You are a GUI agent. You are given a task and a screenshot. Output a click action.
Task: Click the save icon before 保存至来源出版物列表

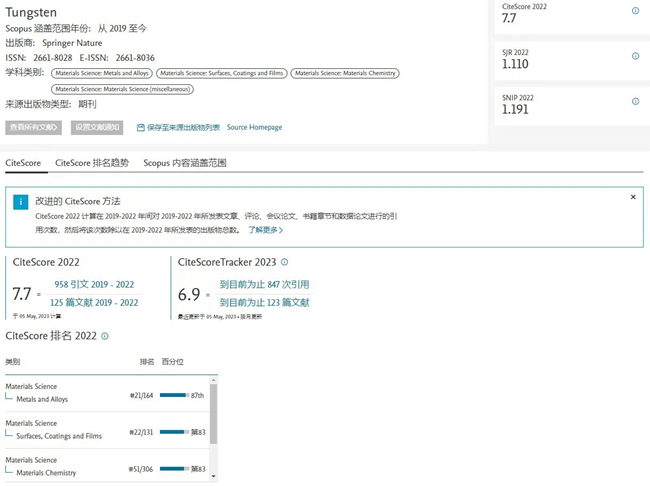click(141, 128)
